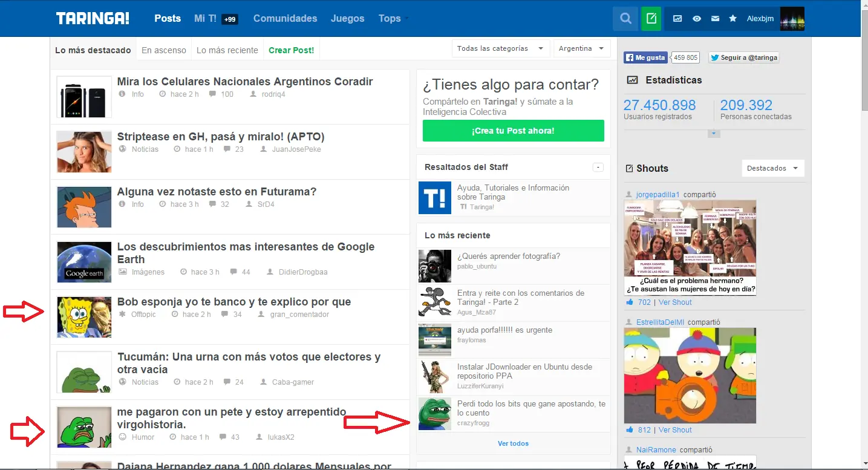Click the Humor category on virgohistoria post

(x=143, y=437)
